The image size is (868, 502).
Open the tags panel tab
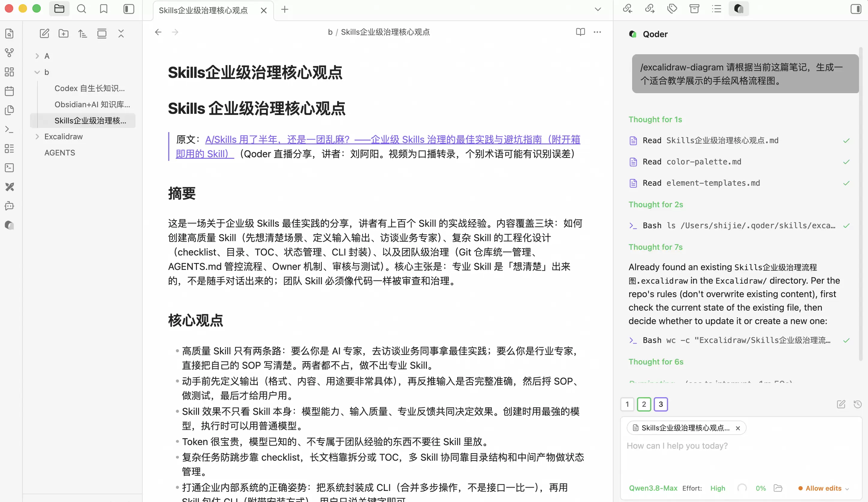[672, 9]
